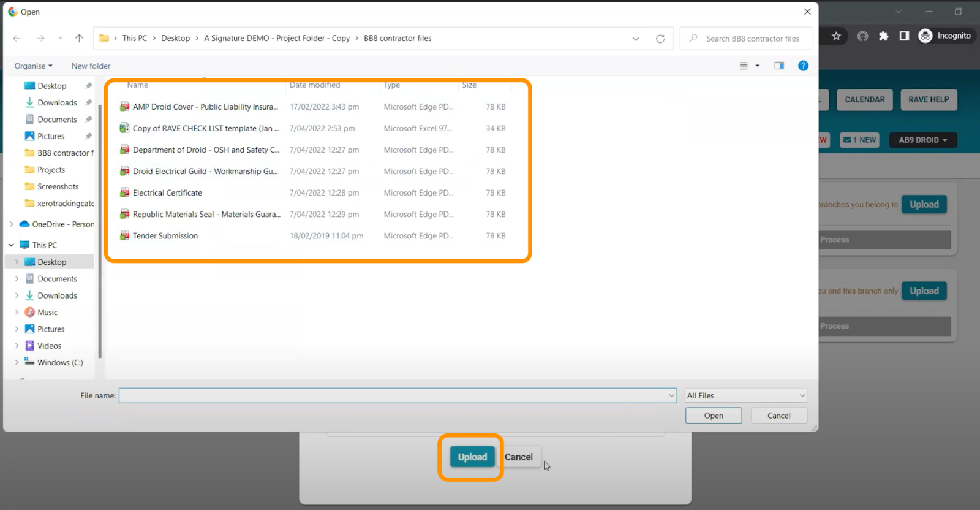Open the Incognito profile indicator
The width and height of the screenshot is (980, 510).
[945, 36]
